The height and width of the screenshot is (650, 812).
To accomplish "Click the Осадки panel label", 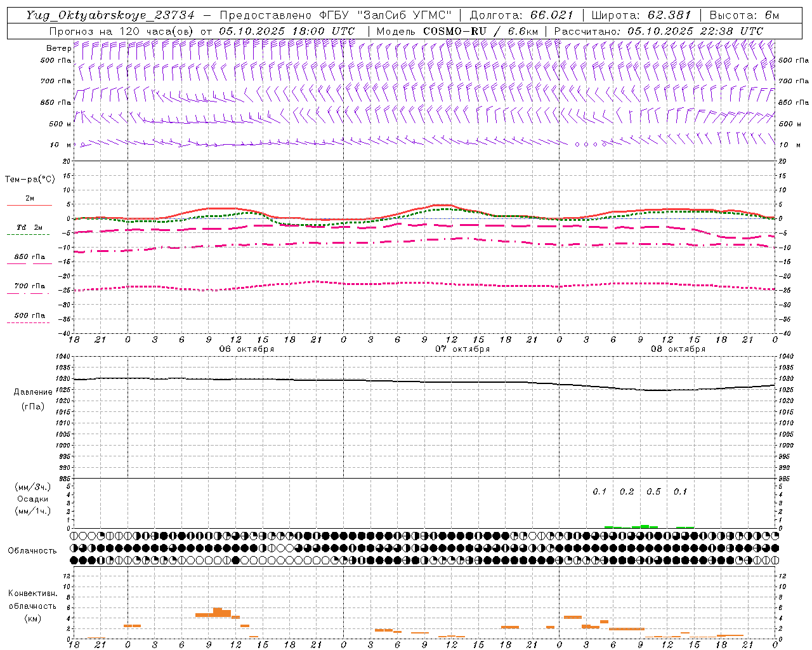I will 32,499.
